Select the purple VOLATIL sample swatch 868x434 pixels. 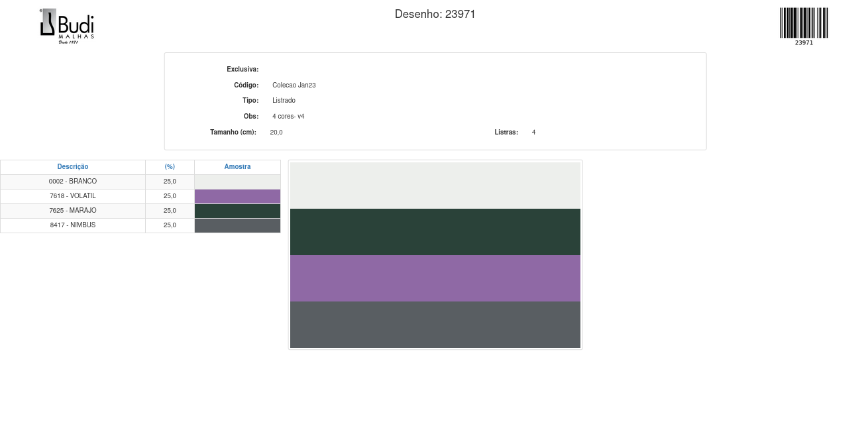237,197
